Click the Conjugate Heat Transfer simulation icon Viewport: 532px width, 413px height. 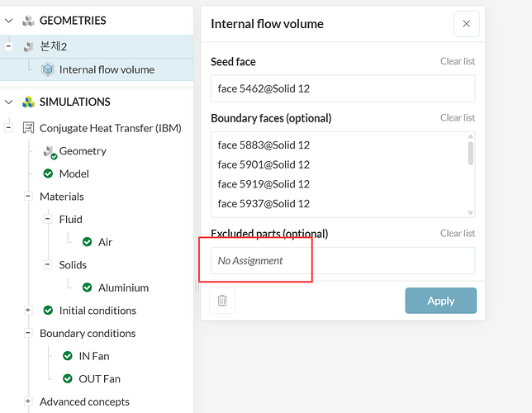tap(28, 128)
